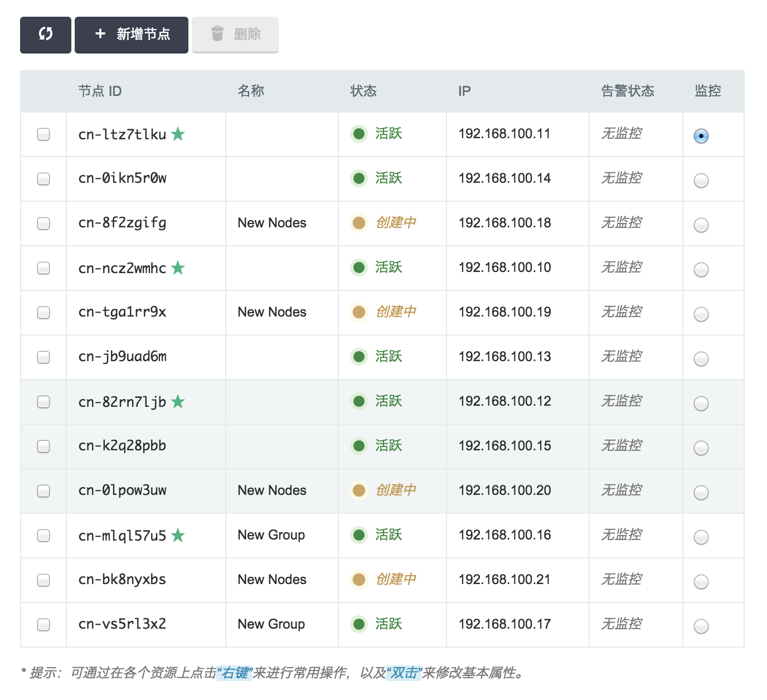Click the star icon beside cn-ncz2wmhc

[x=178, y=268]
